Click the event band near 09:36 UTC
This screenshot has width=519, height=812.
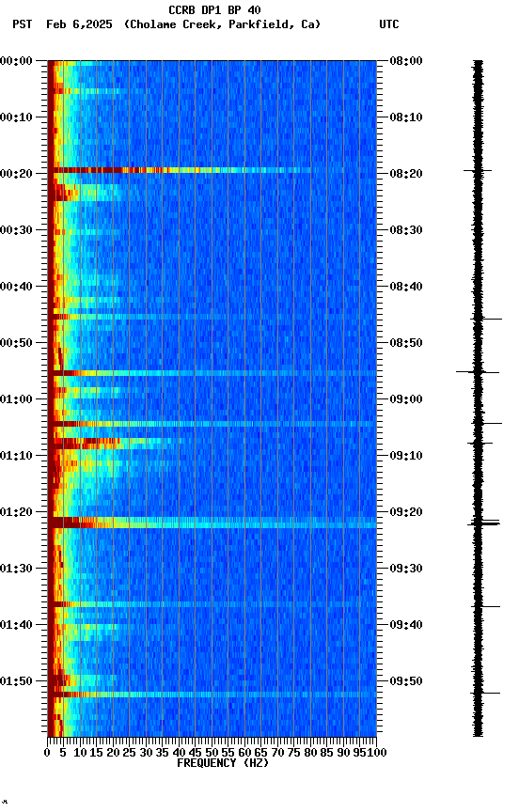coord(212,604)
